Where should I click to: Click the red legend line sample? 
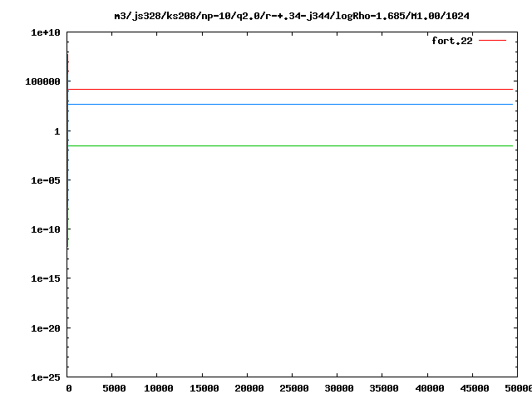point(492,41)
